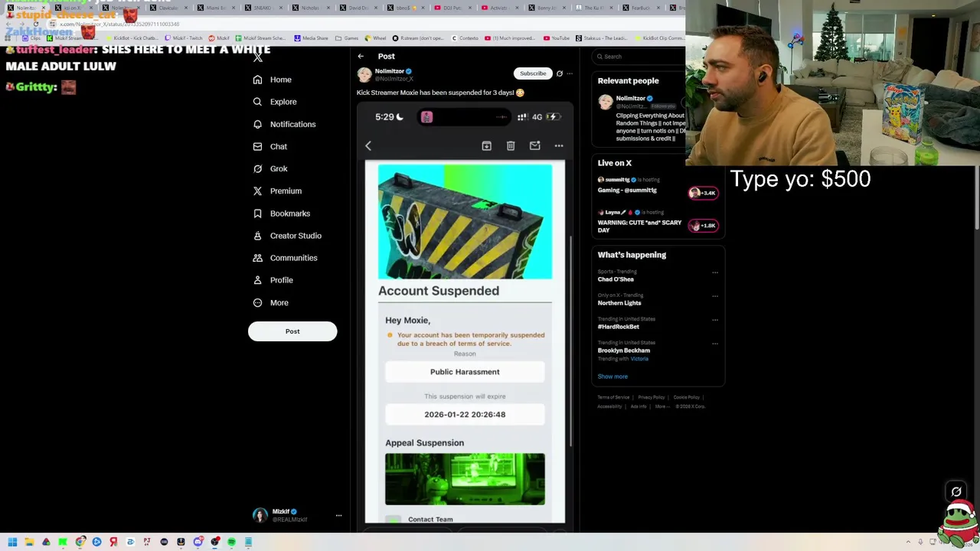Image resolution: width=980 pixels, height=551 pixels.
Task: Open Home in X sidebar
Action: click(x=273, y=80)
